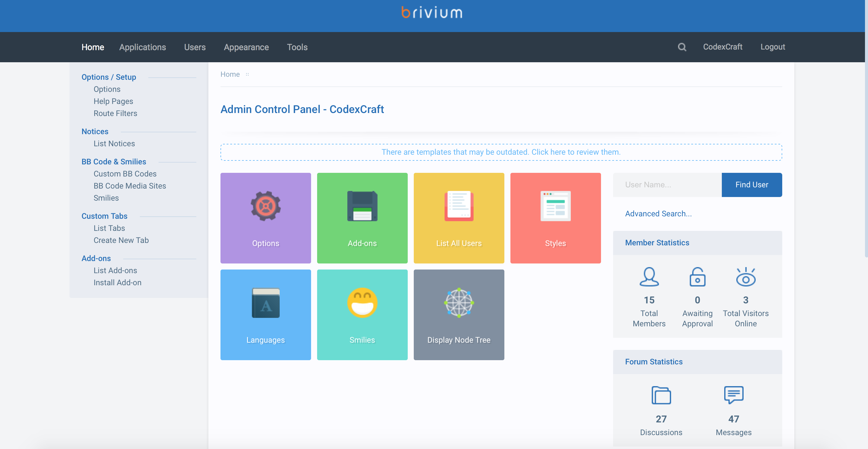868x449 pixels.
Task: Select Install Add-on in the sidebar
Action: tap(117, 283)
